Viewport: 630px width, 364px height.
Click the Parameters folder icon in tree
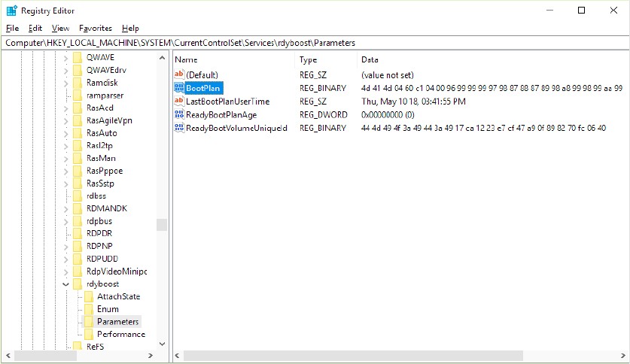(x=89, y=322)
